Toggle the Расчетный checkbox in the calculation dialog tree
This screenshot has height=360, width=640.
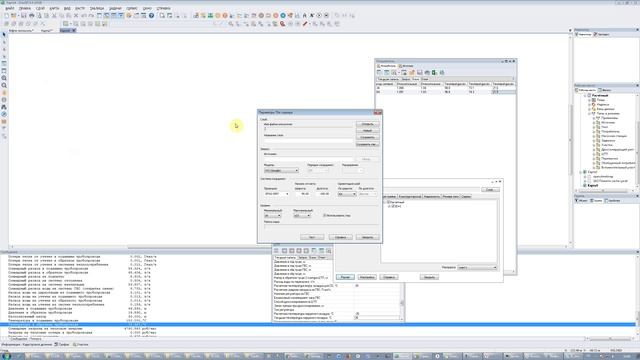tap(388, 202)
